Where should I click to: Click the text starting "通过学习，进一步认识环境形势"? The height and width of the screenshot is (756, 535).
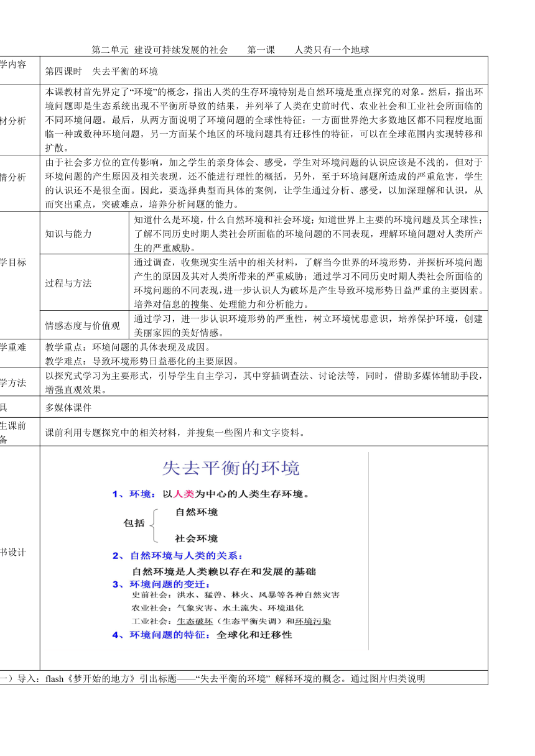point(309,325)
